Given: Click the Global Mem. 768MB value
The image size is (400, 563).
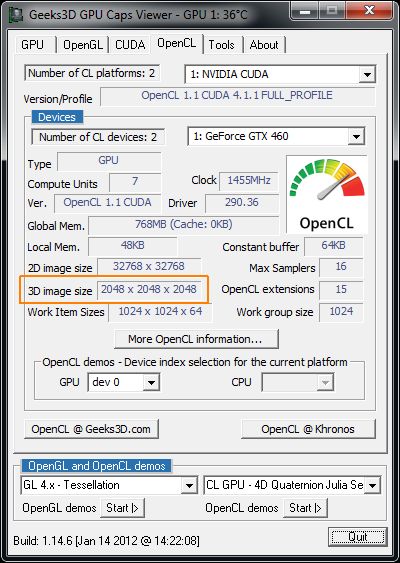Looking at the screenshot, I should [x=183, y=225].
